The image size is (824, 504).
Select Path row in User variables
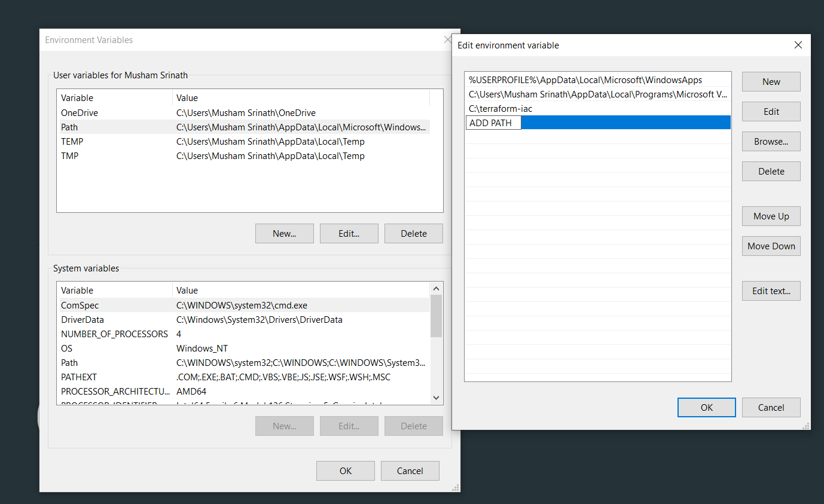pyautogui.click(x=243, y=127)
